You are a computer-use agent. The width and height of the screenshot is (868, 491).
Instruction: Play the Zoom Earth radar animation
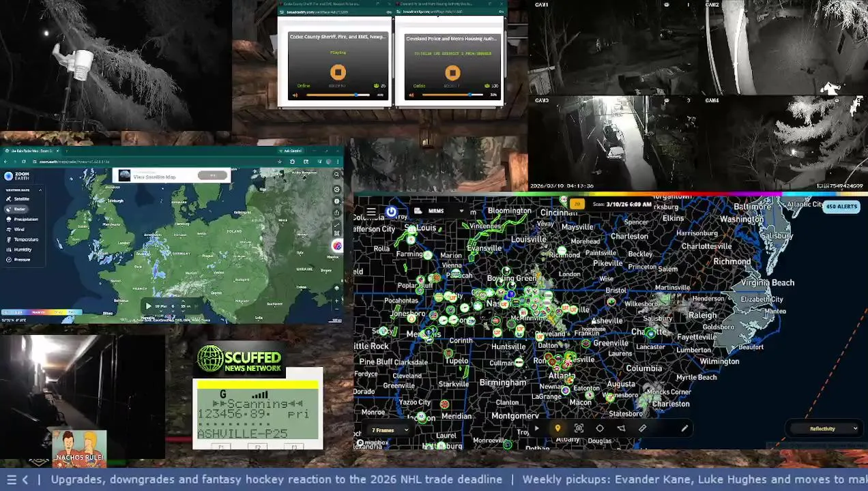(148, 306)
